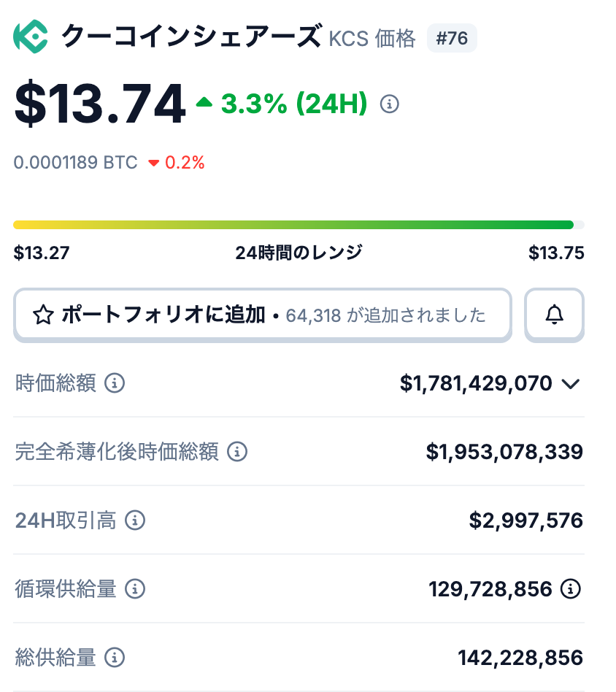
Task: Show info icon next to 循環供給量 label
Action: 135,589
